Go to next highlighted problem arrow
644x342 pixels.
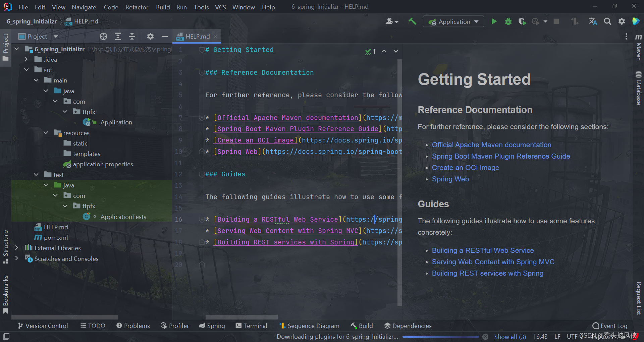coord(396,51)
